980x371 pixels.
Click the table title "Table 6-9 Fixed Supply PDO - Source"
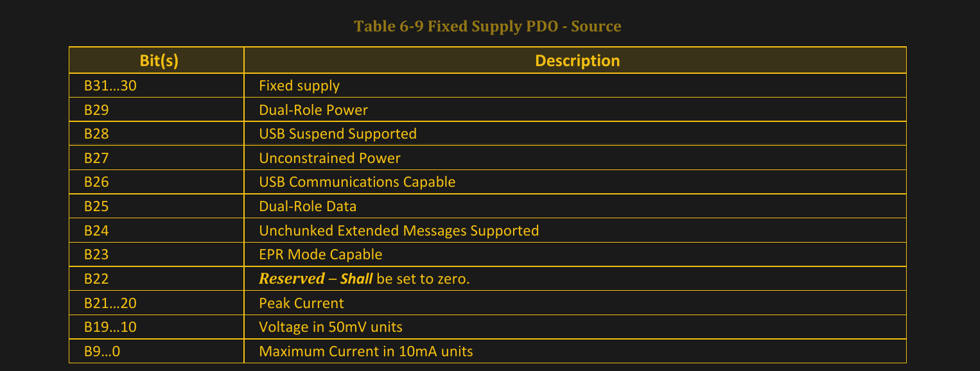487,26
